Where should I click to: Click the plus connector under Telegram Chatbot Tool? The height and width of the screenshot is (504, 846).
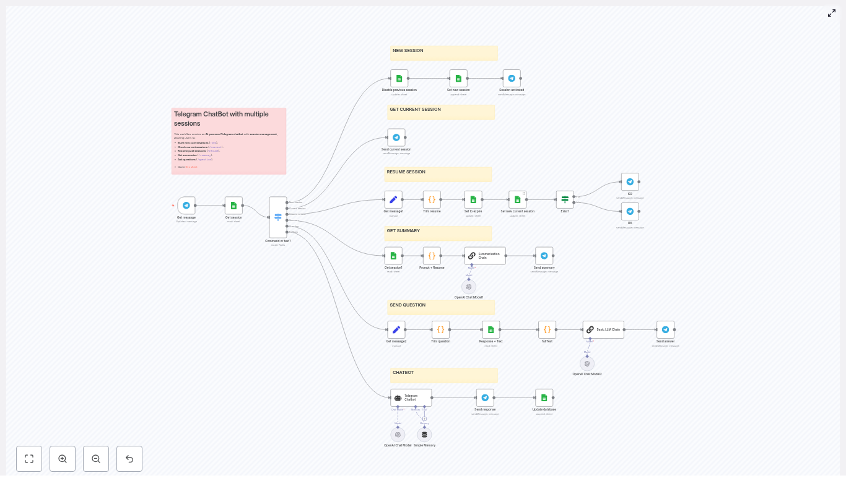coord(424,419)
